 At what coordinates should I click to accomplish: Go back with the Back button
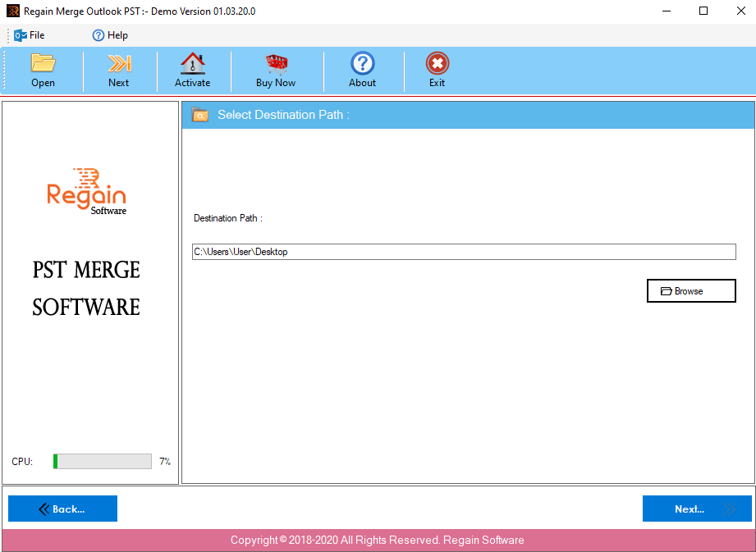62,509
